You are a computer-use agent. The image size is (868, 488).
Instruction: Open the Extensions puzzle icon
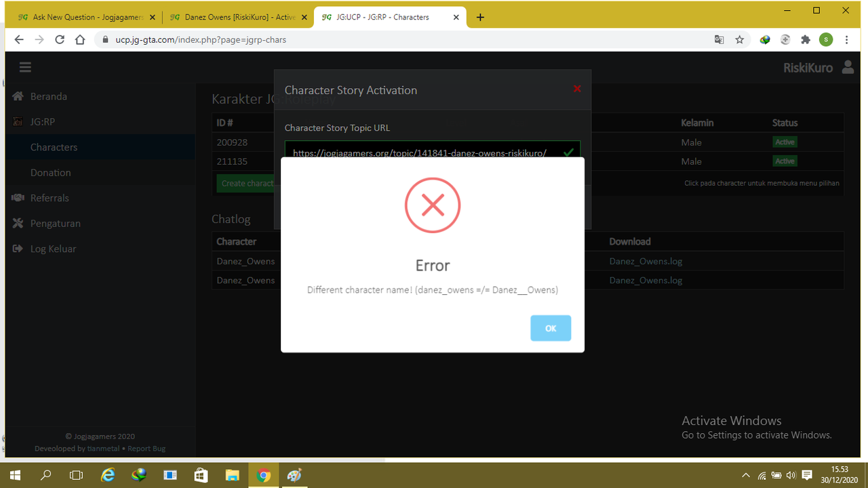[x=806, y=40]
